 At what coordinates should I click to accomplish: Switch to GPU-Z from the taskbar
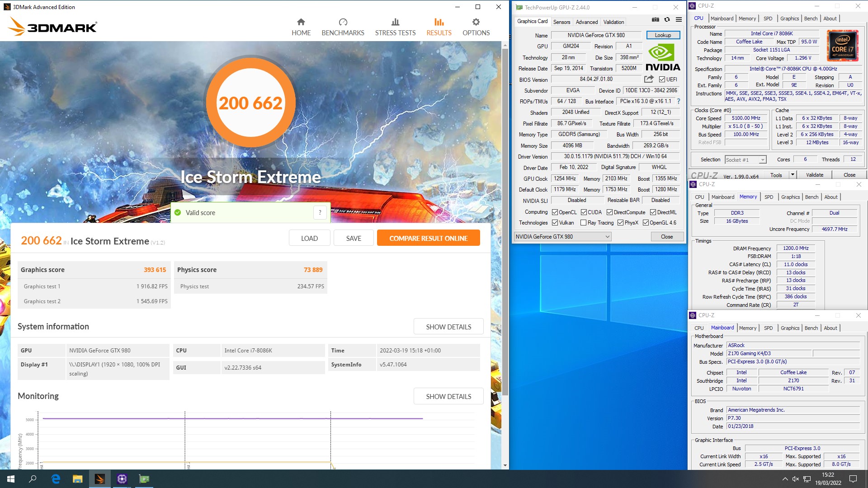[144, 479]
